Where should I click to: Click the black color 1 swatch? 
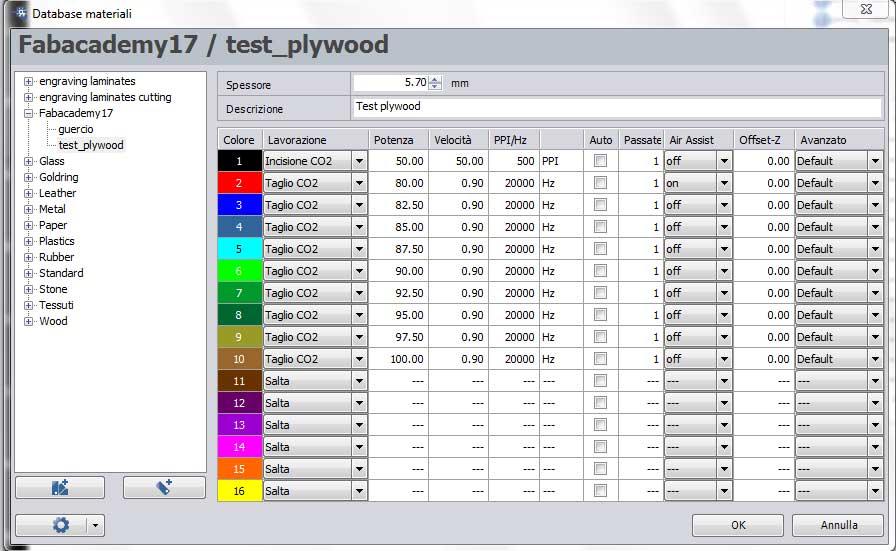[x=239, y=161]
